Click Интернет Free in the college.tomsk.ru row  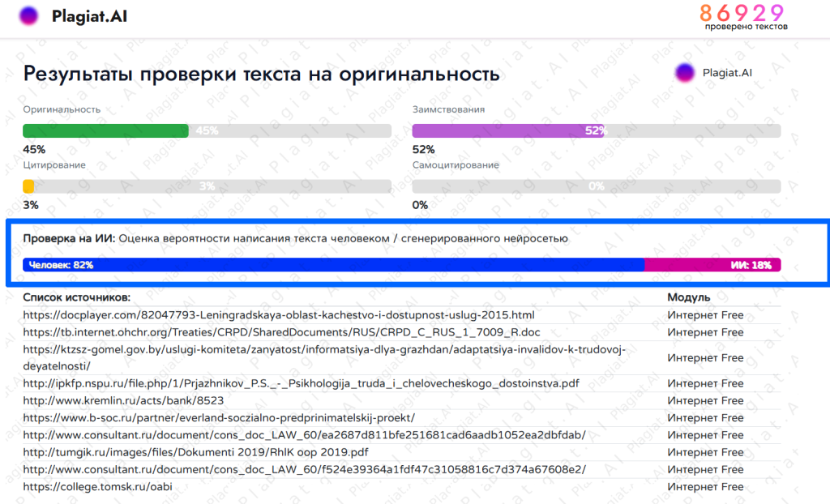coord(705,486)
